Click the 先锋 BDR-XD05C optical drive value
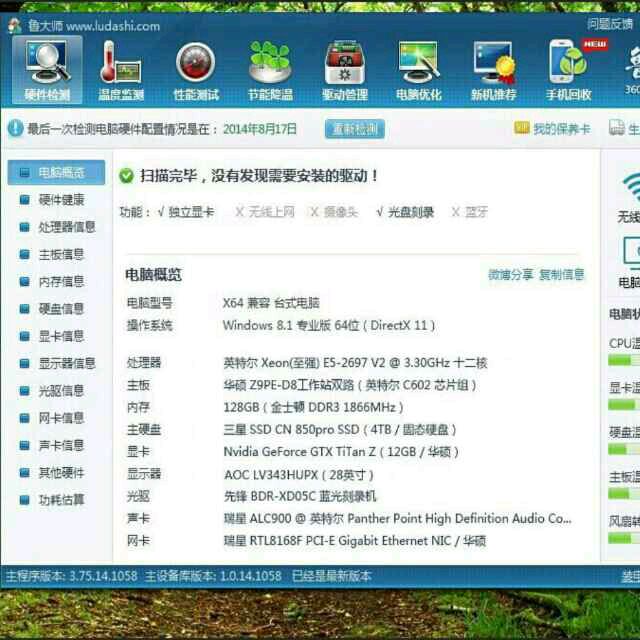 pyautogui.click(x=300, y=496)
